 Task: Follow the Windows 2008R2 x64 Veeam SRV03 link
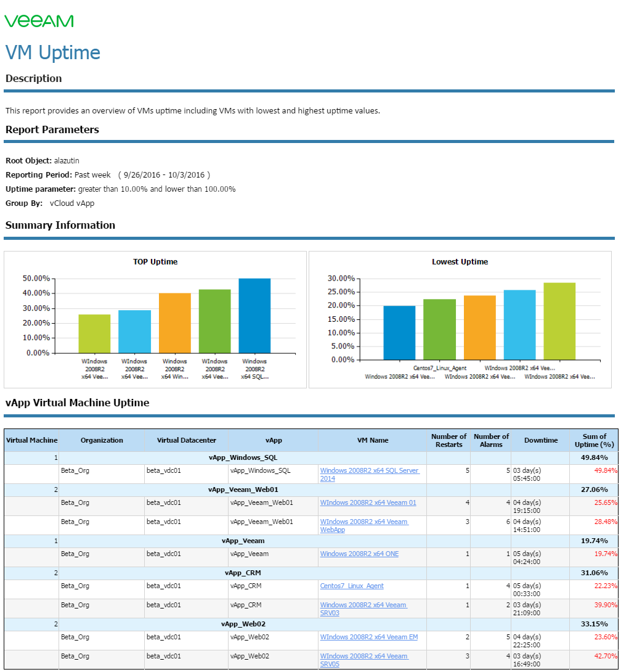point(363,608)
